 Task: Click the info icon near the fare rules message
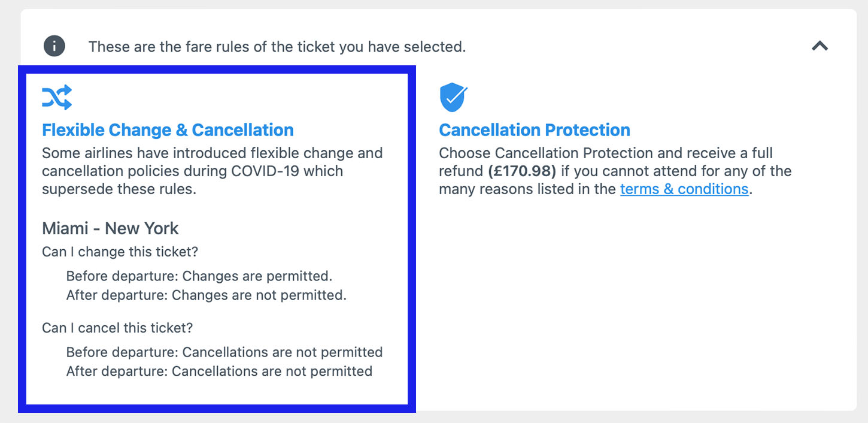[x=54, y=46]
